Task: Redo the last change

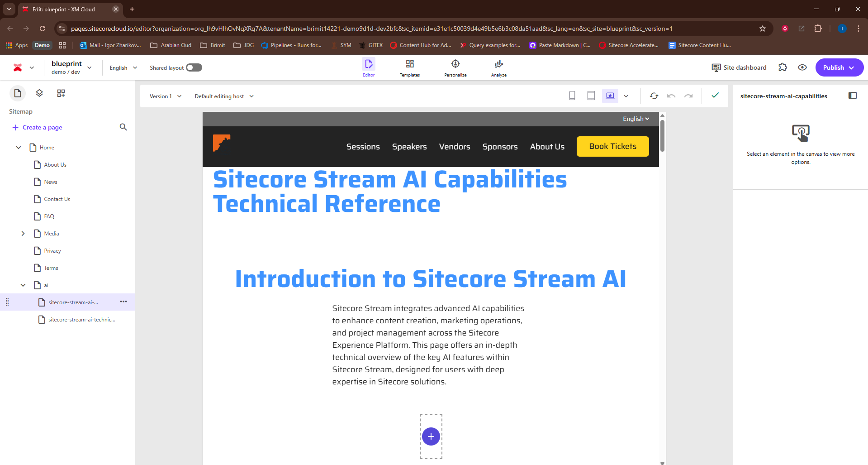Action: point(688,96)
